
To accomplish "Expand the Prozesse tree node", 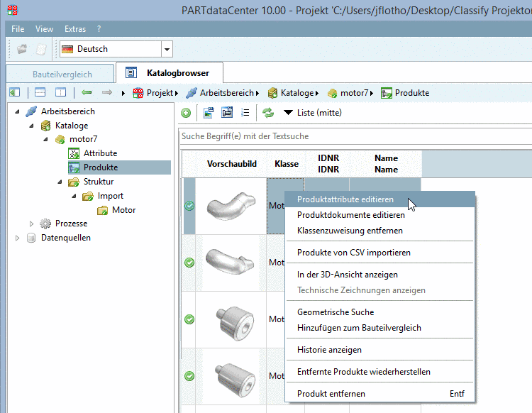I will click(x=31, y=224).
